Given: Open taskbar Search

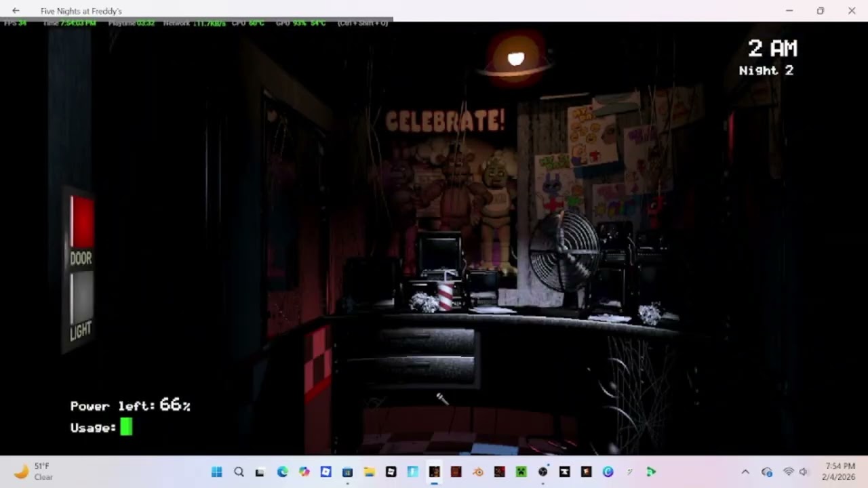Looking at the screenshot, I should coord(239,472).
